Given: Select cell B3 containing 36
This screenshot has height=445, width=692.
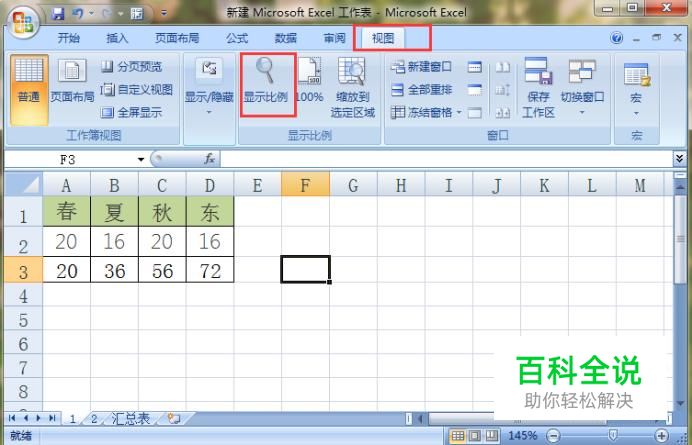Looking at the screenshot, I should (x=115, y=270).
